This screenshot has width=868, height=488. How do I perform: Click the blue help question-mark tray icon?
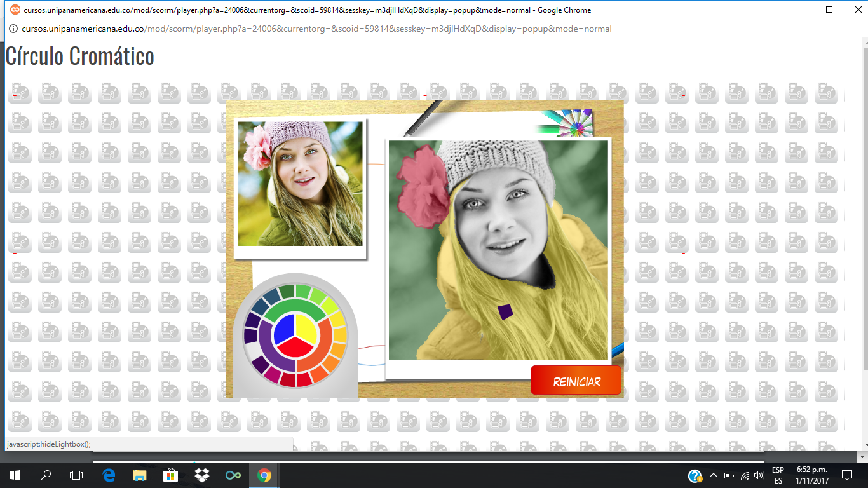[x=695, y=475]
